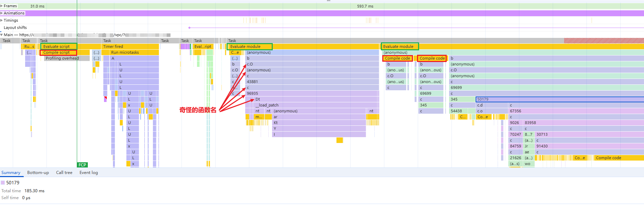Open the Call tree tab
The image size is (644, 205).
coord(64,173)
